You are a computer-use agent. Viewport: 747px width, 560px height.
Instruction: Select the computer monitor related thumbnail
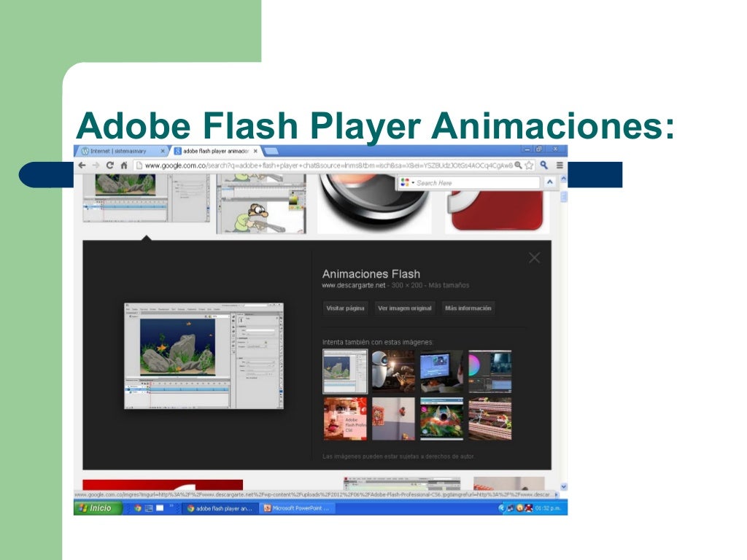pos(441,371)
